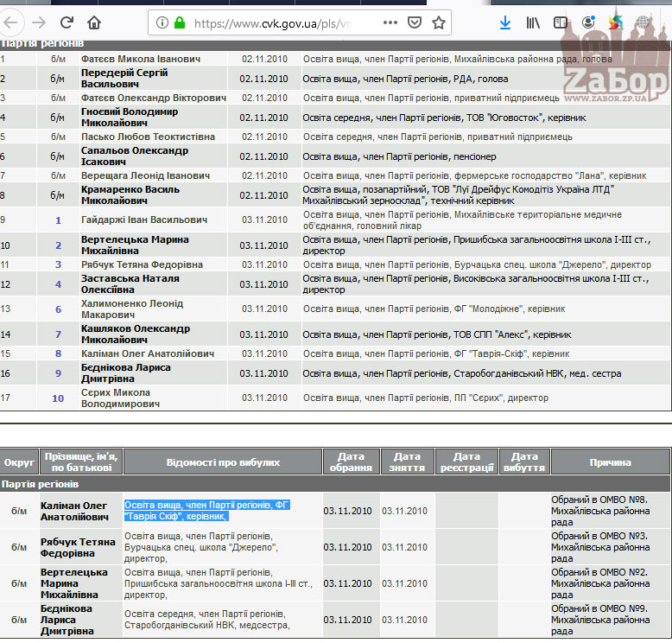
Task: Click district link 3 beside Рябчук Тетяна Федорівна
Action: coord(59,264)
